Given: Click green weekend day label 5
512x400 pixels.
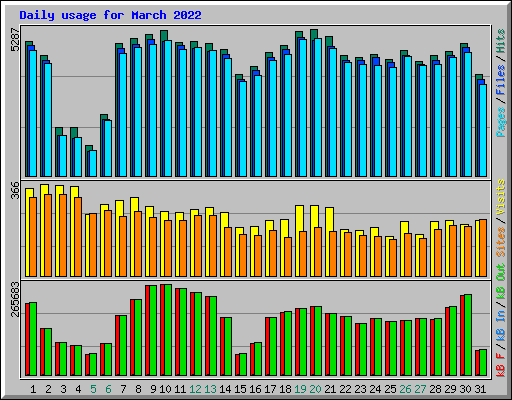Looking at the screenshot, I should pos(93,389).
